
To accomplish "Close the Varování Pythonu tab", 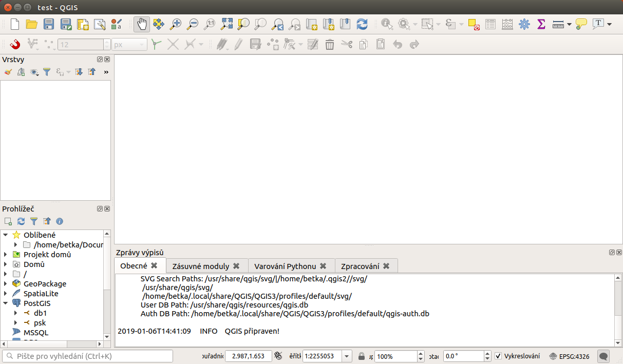I will 323,266.
